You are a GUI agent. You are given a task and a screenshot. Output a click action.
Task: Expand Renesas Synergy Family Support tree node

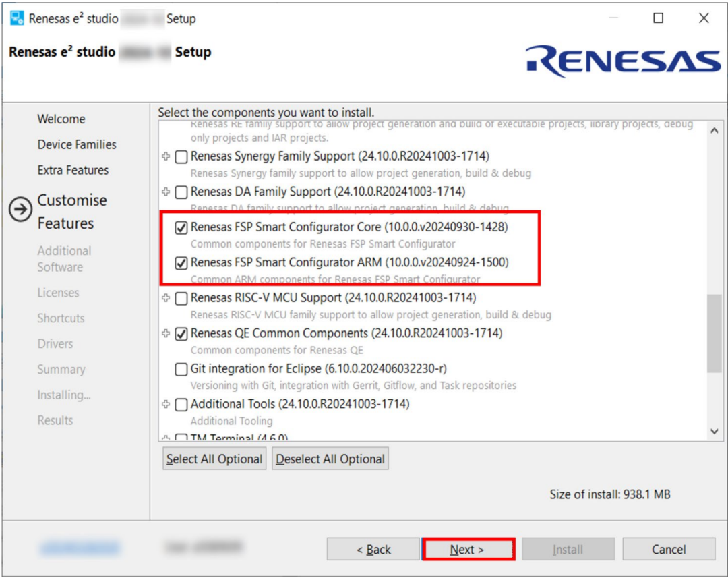click(166, 156)
